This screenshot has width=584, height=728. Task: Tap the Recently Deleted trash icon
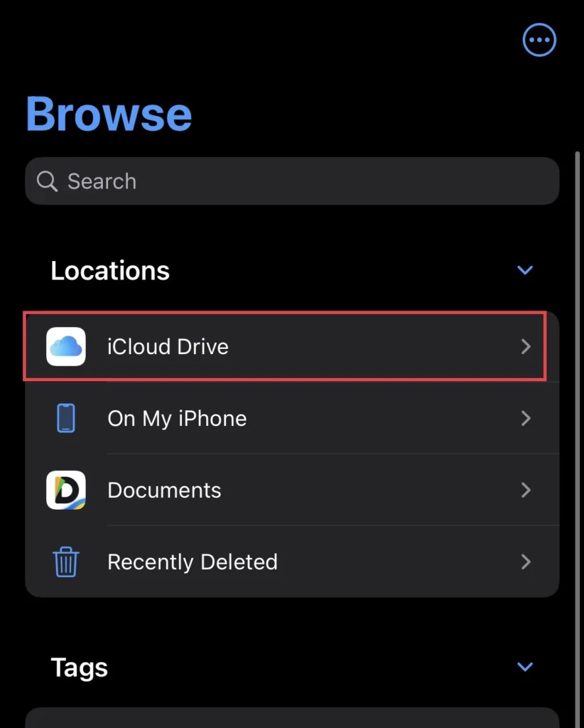click(66, 562)
